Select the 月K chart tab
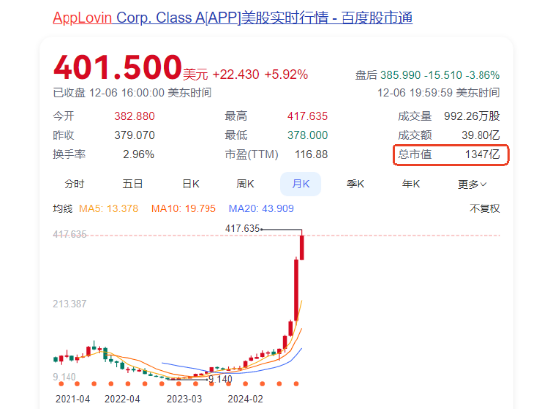The width and height of the screenshot is (550, 409). (301, 184)
